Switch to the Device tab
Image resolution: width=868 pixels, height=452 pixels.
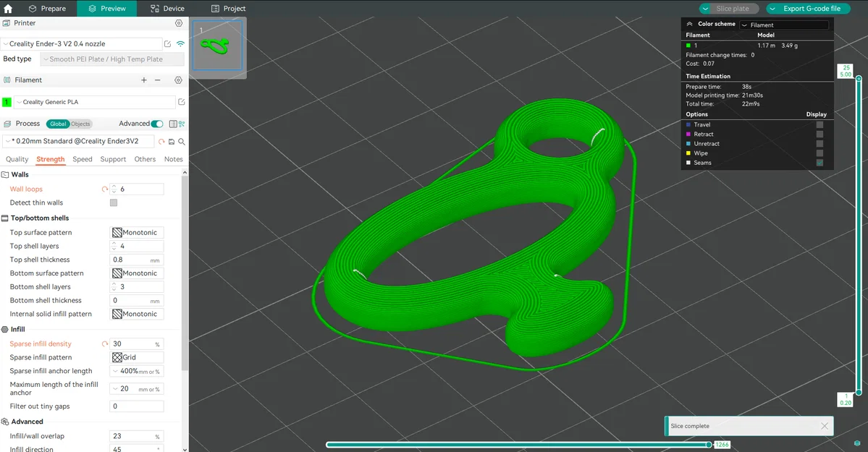coord(167,8)
